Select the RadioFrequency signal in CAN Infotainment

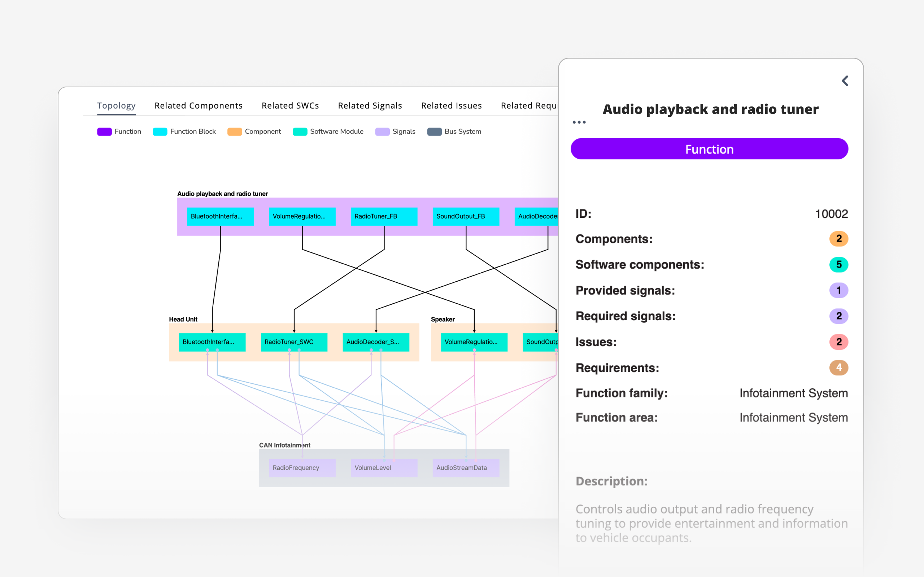[302, 467]
